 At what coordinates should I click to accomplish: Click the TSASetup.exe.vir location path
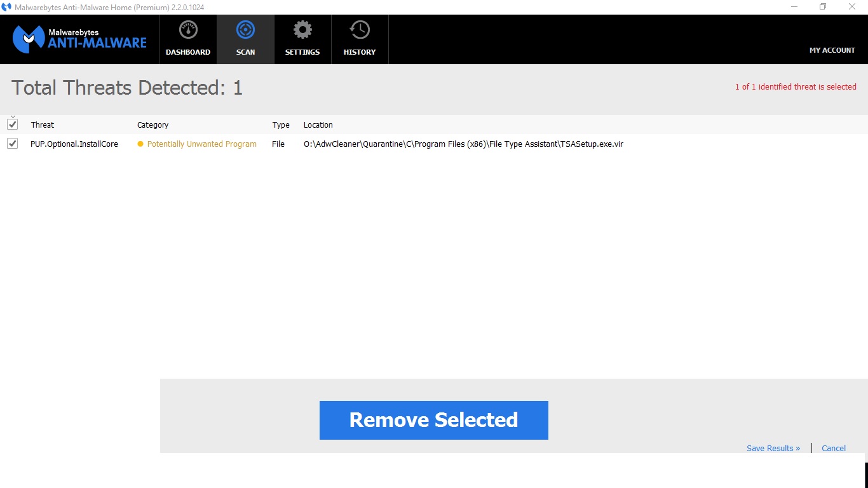463,144
